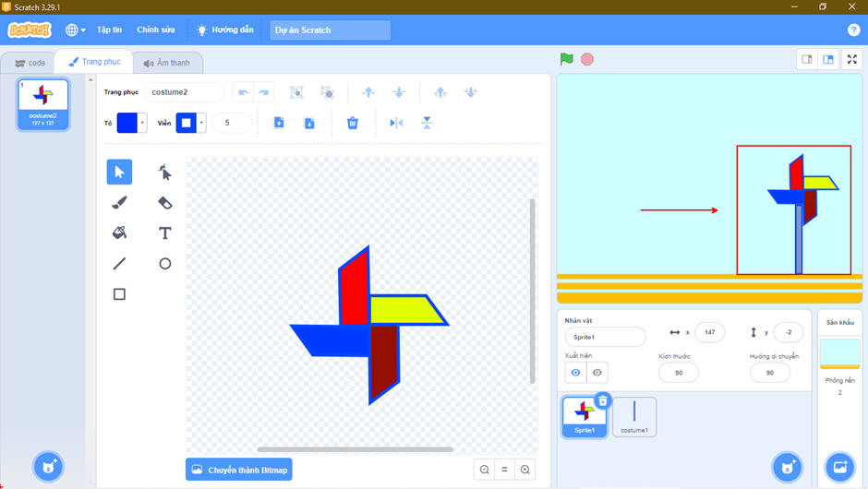Switch to the Âm thanh tab

click(166, 63)
